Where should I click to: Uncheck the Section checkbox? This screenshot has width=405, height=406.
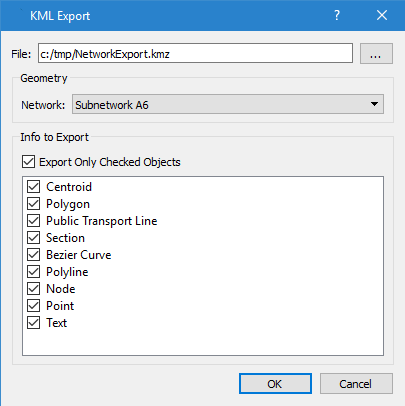click(x=33, y=238)
